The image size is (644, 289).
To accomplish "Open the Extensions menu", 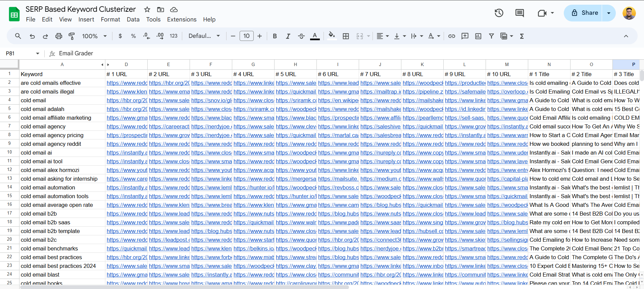I will 182,19.
